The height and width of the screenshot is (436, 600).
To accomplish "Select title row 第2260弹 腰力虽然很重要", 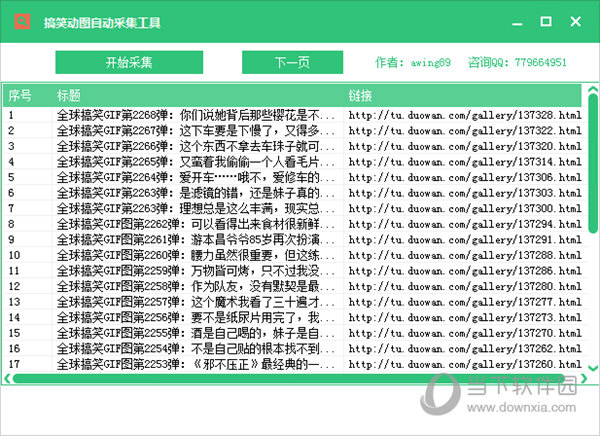I will pyautogui.click(x=196, y=255).
